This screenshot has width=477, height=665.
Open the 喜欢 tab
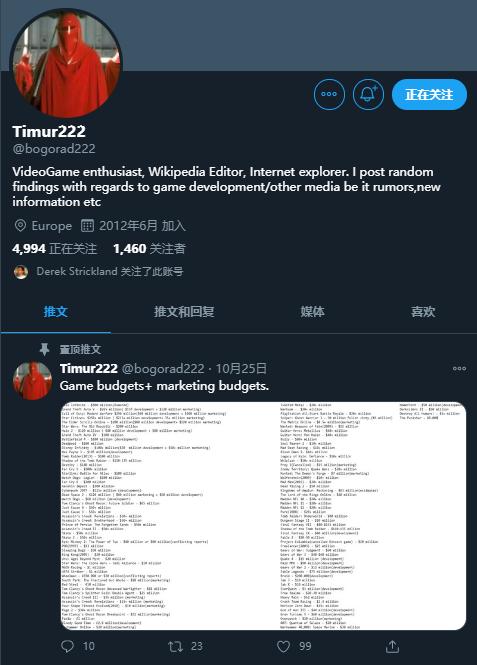(423, 312)
